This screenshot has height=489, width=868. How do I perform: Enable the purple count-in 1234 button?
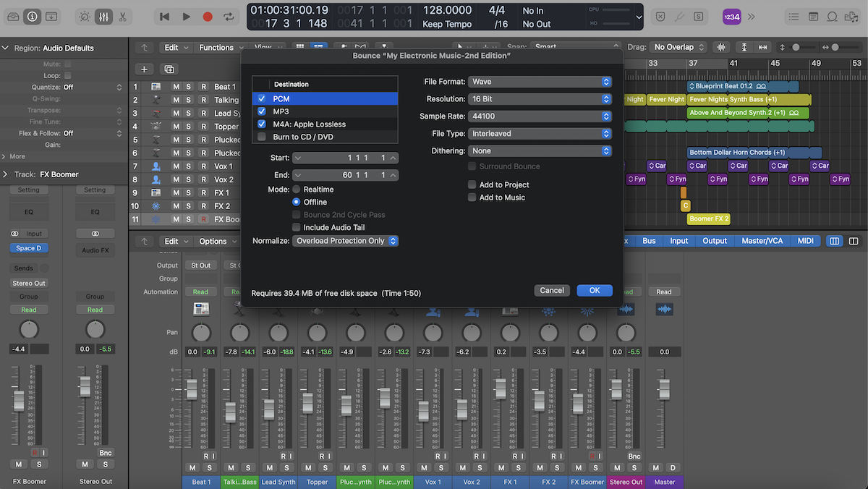731,16
